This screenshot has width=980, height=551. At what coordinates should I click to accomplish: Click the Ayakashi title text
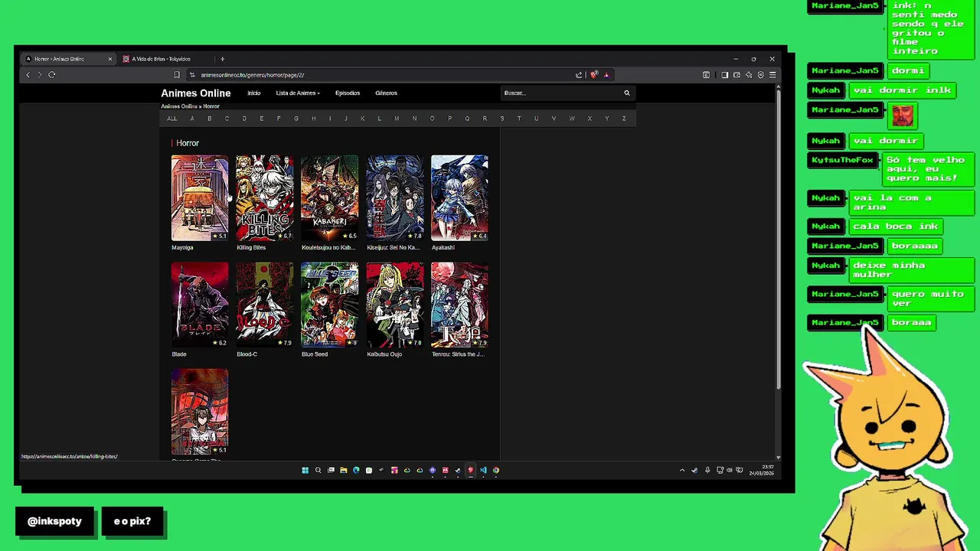pos(443,248)
